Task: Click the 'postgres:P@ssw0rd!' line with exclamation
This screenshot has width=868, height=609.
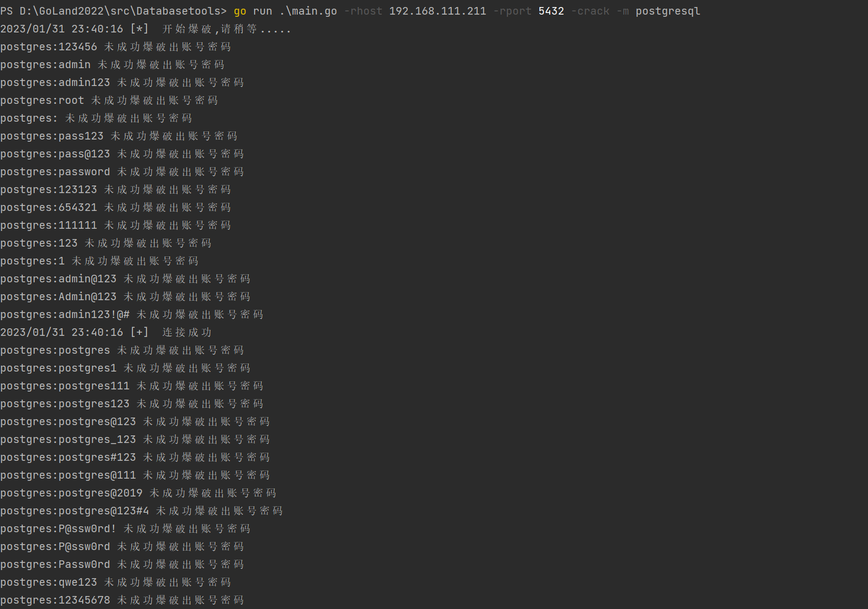Action: click(x=125, y=528)
